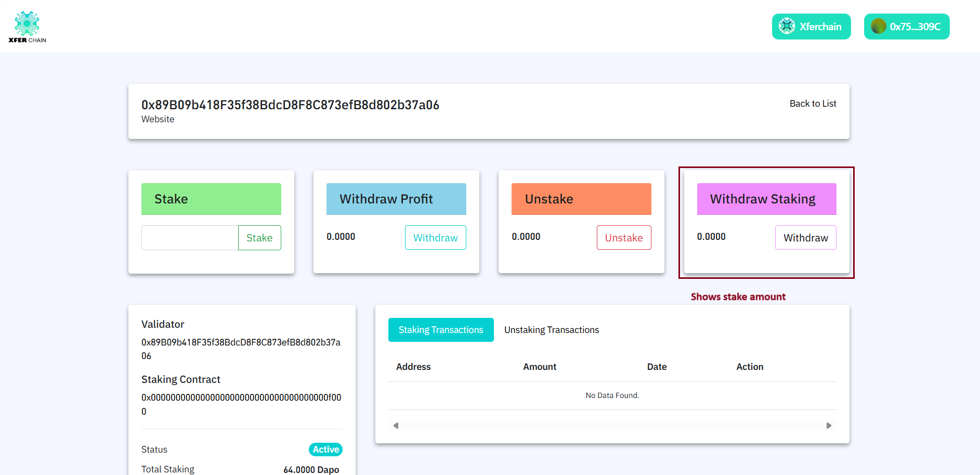Screen dimensions: 980x475
Task: Click Withdraw in the Withdraw Staking card
Action: point(805,237)
